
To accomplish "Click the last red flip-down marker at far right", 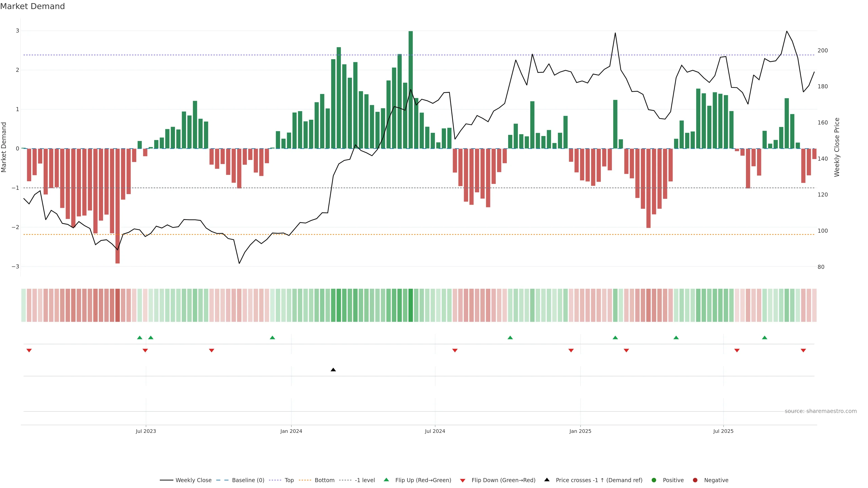I will click(803, 351).
